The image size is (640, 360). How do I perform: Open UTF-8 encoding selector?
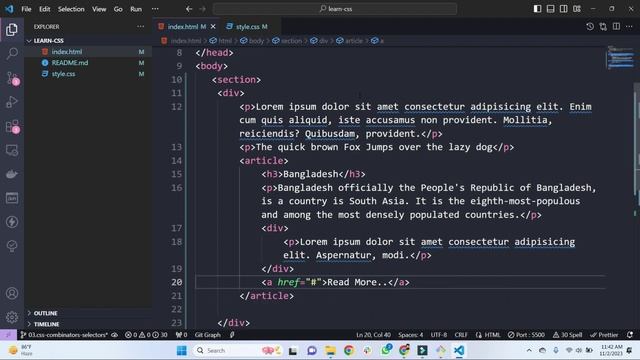tap(439, 335)
